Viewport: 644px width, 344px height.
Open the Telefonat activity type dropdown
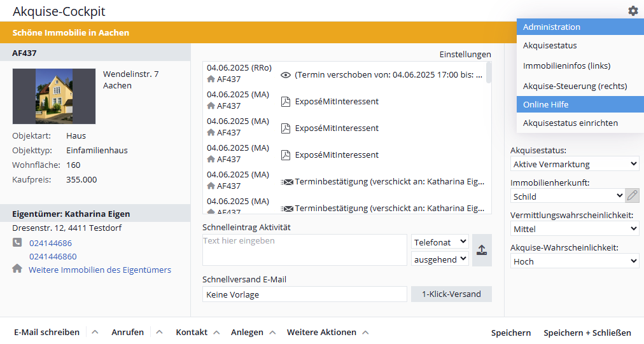click(x=440, y=242)
